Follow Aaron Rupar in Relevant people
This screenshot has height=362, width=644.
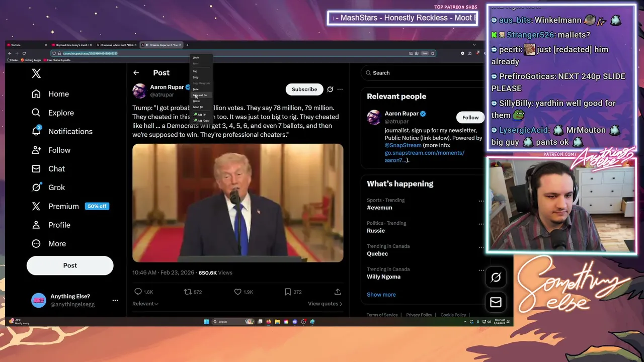pyautogui.click(x=470, y=118)
